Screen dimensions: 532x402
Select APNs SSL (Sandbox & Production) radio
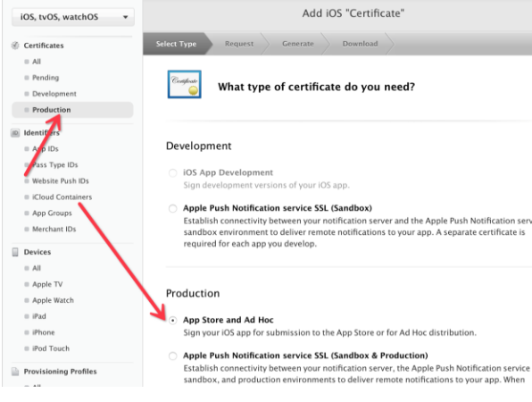172,356
